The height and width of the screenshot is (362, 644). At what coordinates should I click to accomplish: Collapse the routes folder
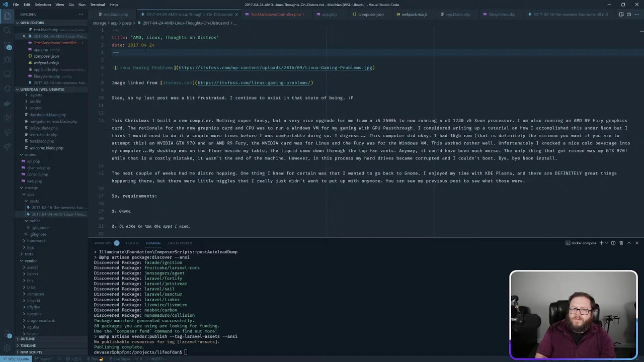click(30, 154)
